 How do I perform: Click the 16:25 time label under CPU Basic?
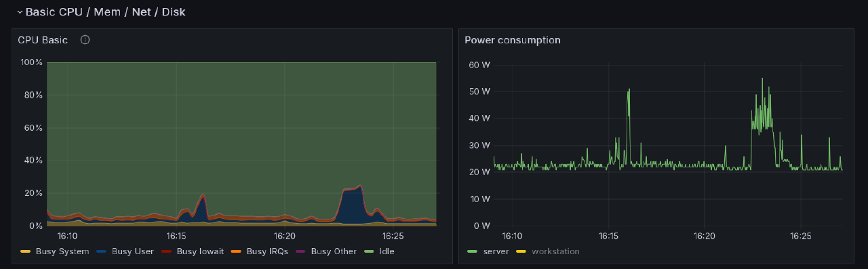393,236
